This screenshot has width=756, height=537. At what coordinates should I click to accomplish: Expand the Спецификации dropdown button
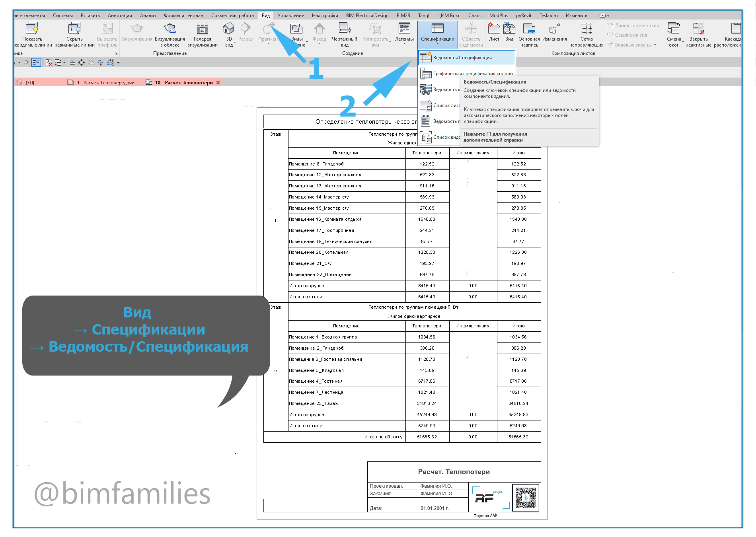click(x=438, y=35)
